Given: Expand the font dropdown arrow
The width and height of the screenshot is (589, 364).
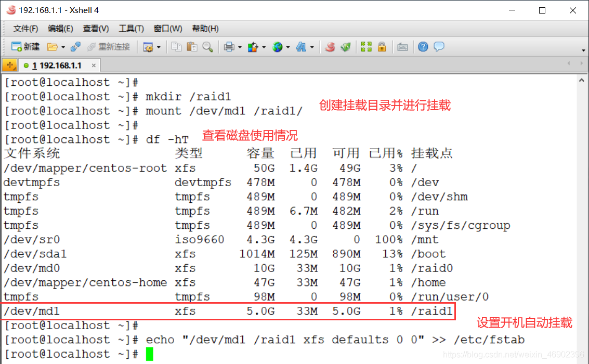Looking at the screenshot, I should pos(312,47).
